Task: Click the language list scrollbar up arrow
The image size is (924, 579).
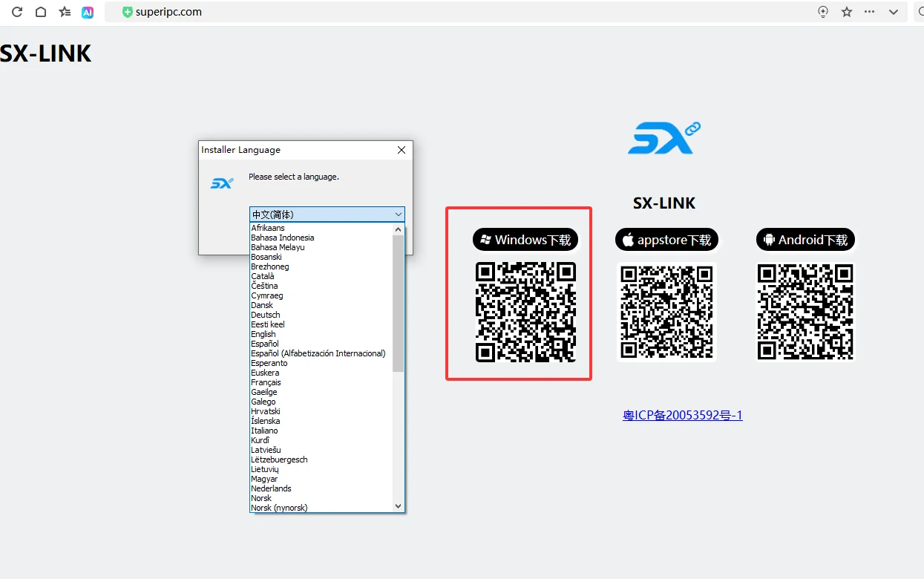Action: coord(399,229)
